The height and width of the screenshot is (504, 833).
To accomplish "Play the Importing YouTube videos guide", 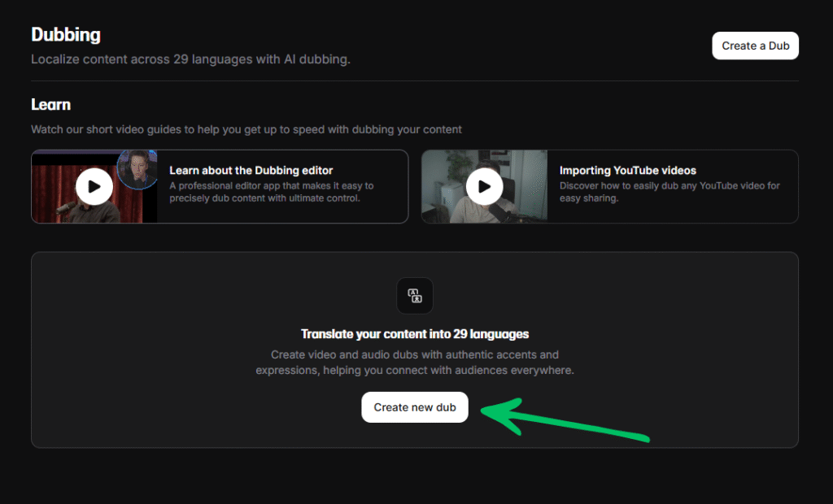I will [485, 186].
